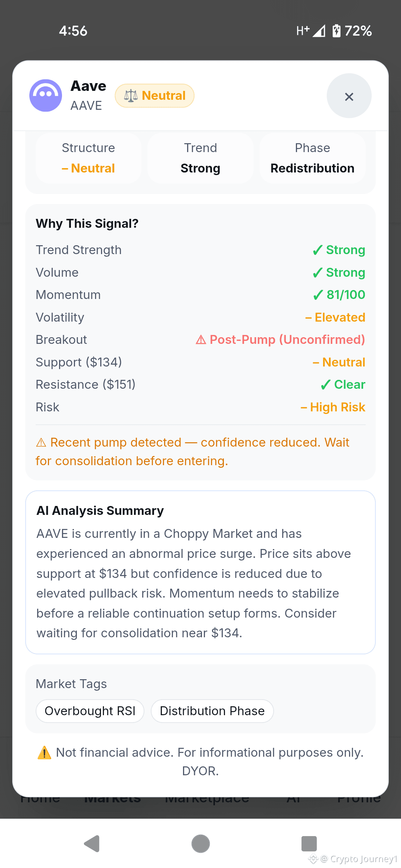Select the Phase Redistribution card
Image resolution: width=401 pixels, height=868 pixels.
click(313, 158)
